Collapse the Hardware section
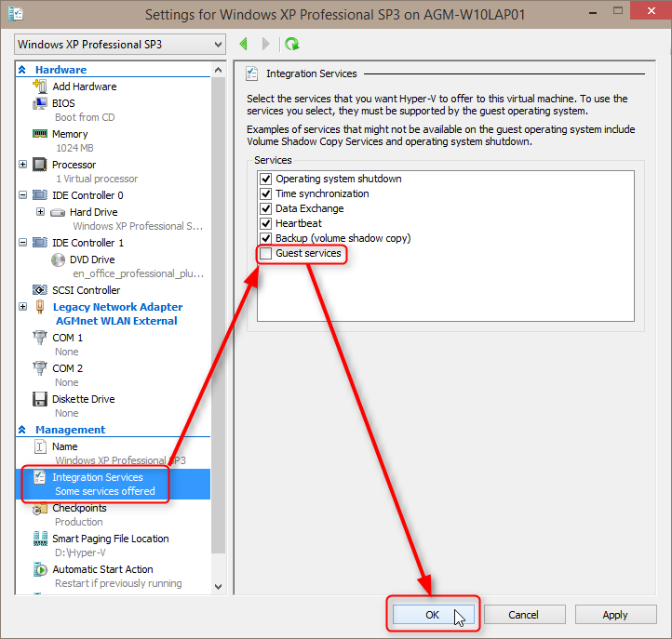This screenshot has width=672, height=639. click(x=21, y=70)
